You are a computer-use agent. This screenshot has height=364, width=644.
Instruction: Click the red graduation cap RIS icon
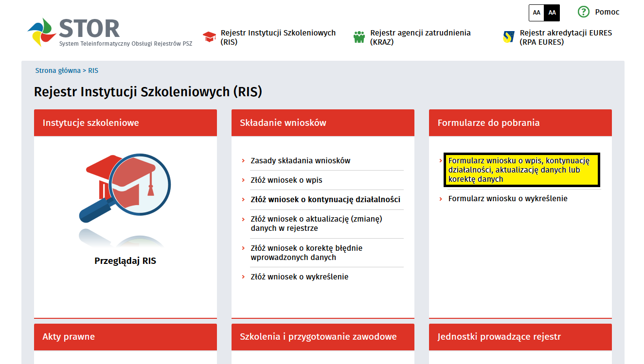[x=210, y=37]
